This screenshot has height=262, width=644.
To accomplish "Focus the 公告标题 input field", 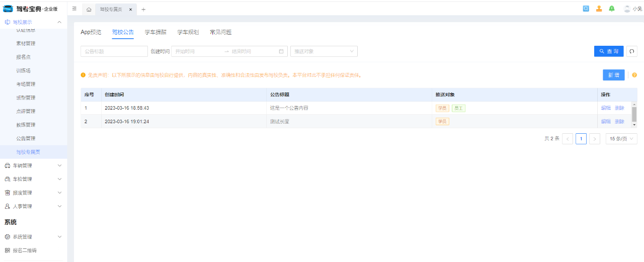I will (x=114, y=51).
